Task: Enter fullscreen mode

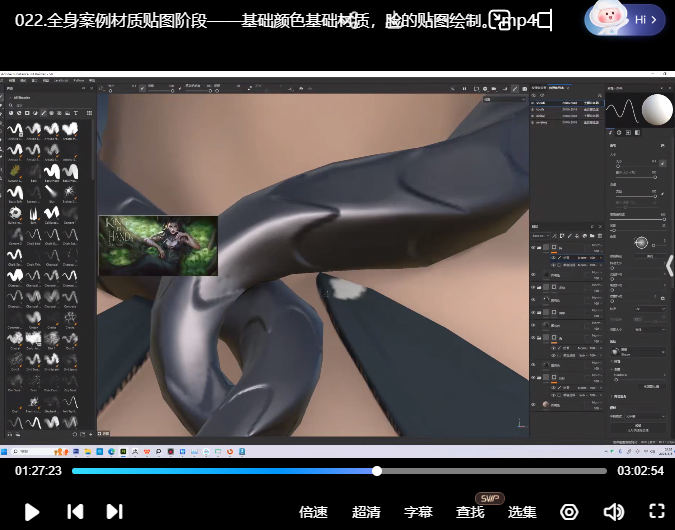Action: point(657,512)
